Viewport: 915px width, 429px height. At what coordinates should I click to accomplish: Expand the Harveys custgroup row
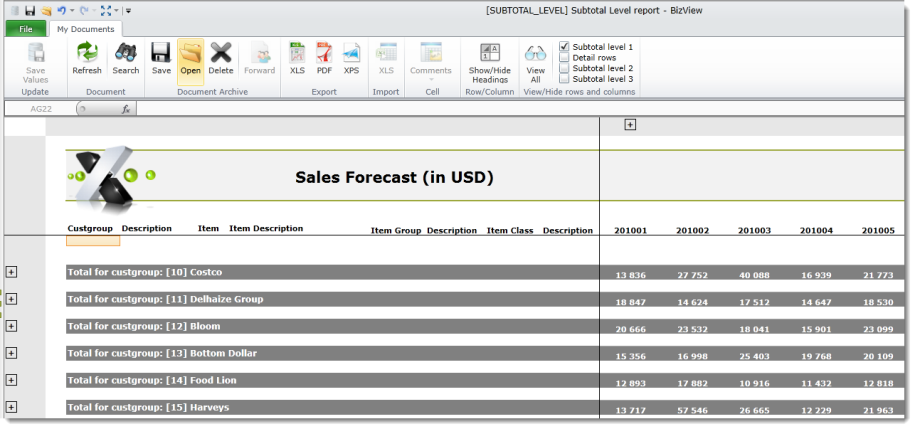(11, 407)
